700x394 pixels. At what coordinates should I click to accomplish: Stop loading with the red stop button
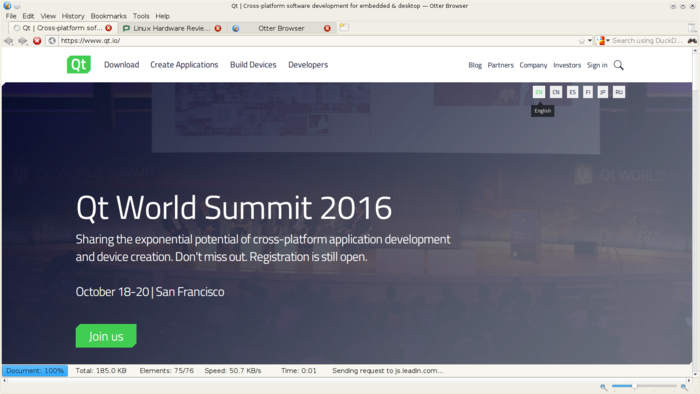[x=37, y=41]
